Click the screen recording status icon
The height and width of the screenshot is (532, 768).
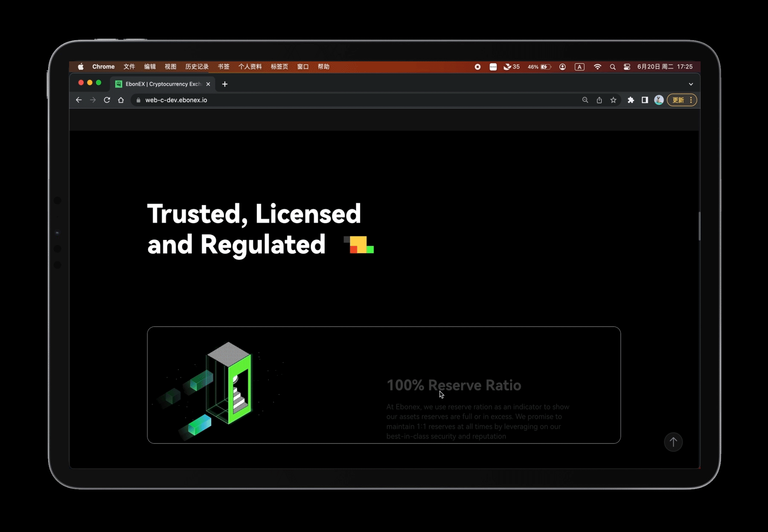477,66
